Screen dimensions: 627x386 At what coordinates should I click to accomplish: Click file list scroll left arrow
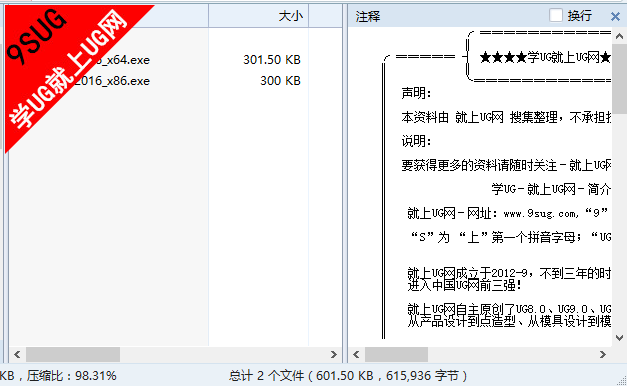pos(17,354)
